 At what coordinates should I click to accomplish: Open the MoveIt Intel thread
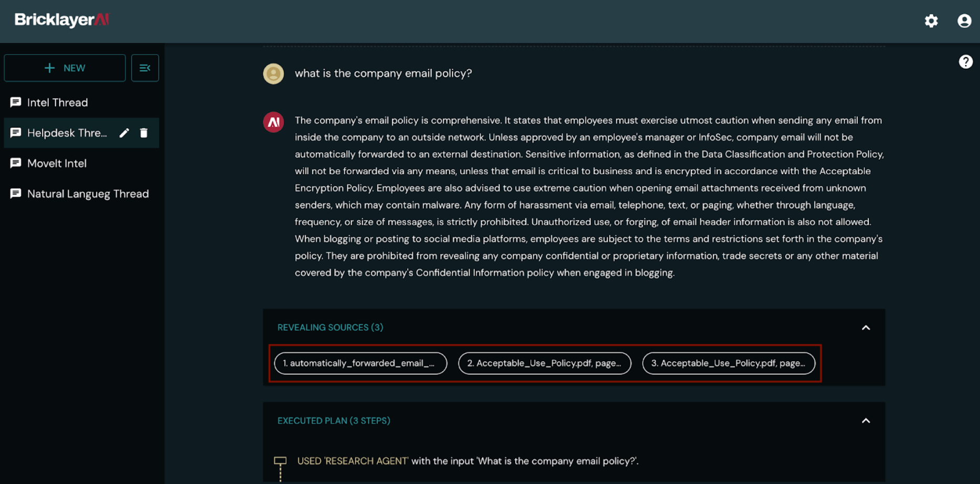[57, 164]
